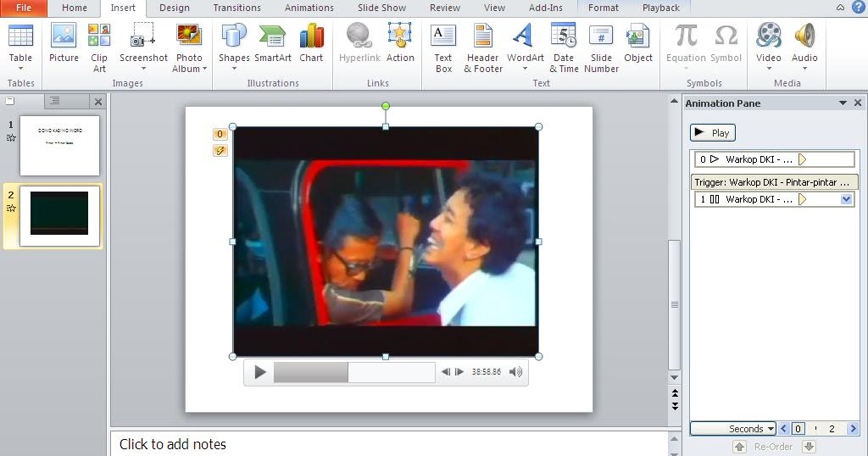The image size is (868, 456).
Task: Open the File menu
Action: coord(23,8)
